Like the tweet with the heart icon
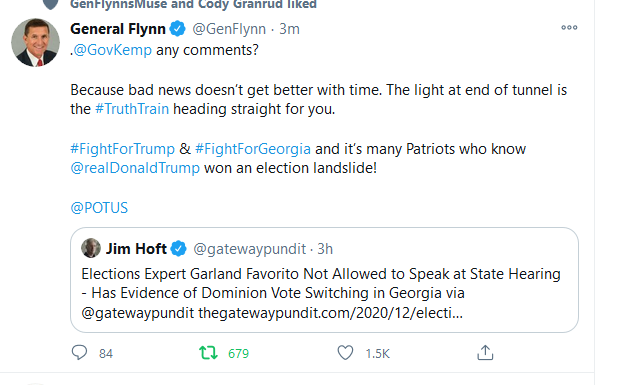Viewport: 621px width, 385px height. [345, 353]
